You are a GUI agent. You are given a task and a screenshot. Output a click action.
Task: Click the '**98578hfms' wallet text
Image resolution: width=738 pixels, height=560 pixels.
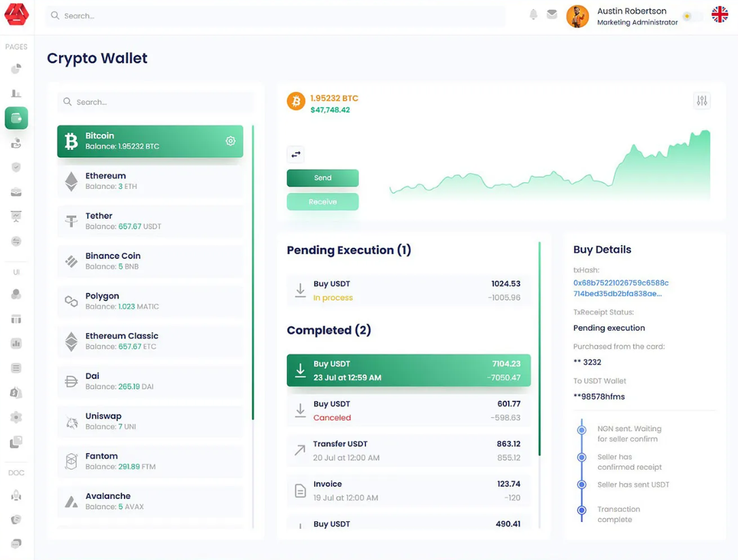(599, 397)
